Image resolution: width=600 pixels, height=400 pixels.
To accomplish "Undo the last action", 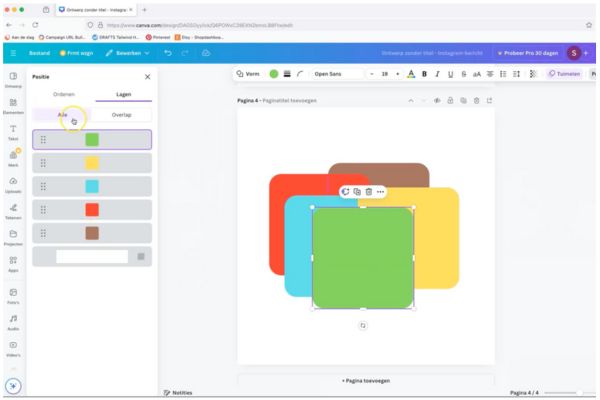I will [x=168, y=53].
